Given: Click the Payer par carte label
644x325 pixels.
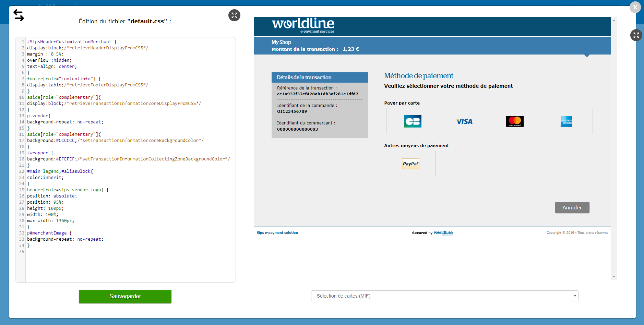Looking at the screenshot, I should (x=402, y=103).
